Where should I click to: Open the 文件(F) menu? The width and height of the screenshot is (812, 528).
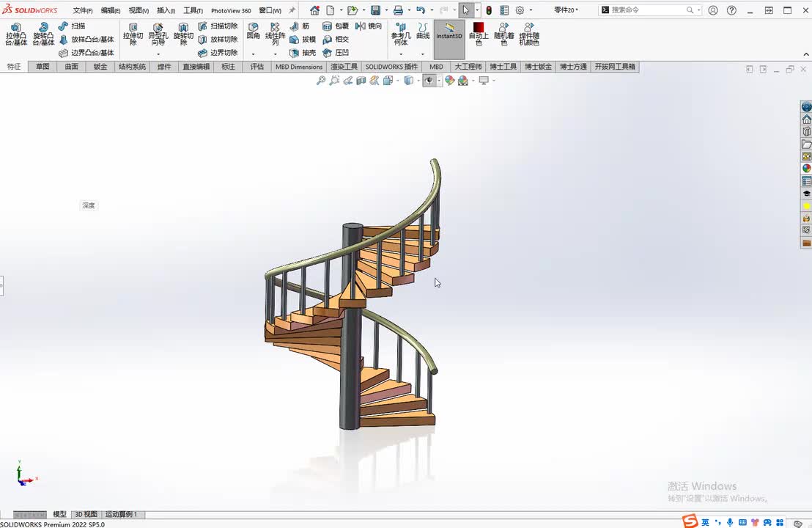[x=82, y=10]
